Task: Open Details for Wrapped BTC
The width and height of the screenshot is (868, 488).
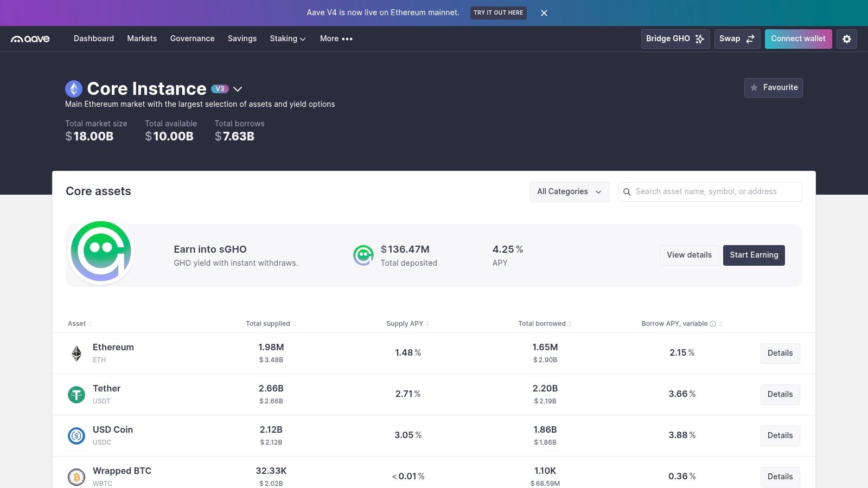Action: (x=780, y=477)
